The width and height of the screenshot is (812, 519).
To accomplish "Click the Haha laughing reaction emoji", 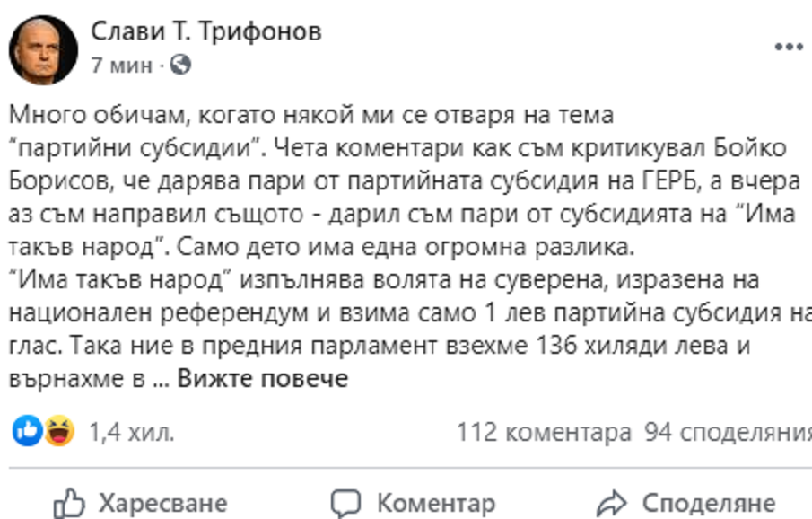I will point(58,433).
